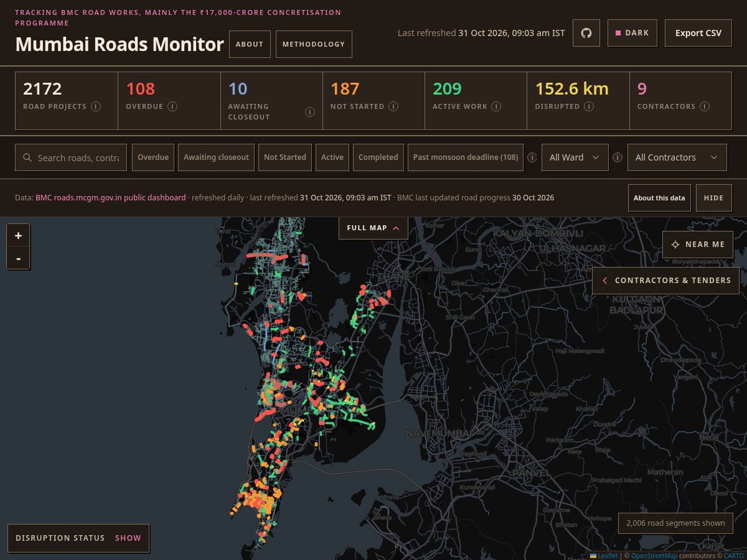Click info icon beside Disrupted stat
Viewport: 747px width, 560px height.
(x=589, y=106)
